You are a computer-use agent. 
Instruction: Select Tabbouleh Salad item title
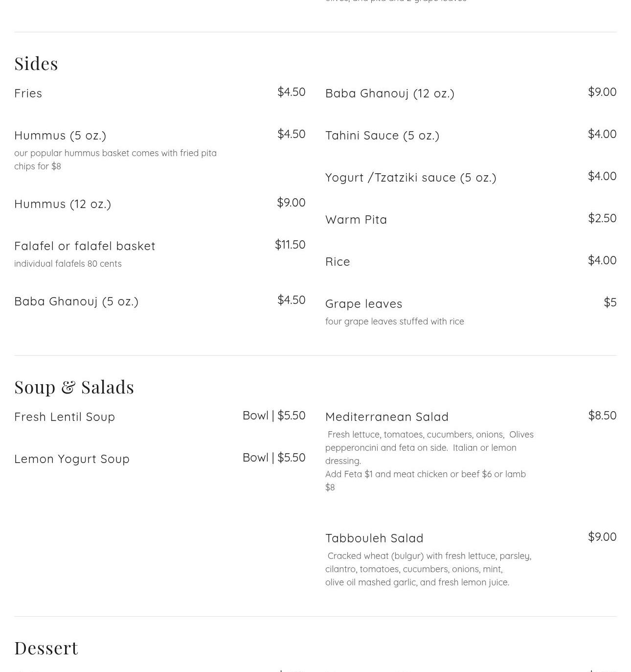point(374,538)
